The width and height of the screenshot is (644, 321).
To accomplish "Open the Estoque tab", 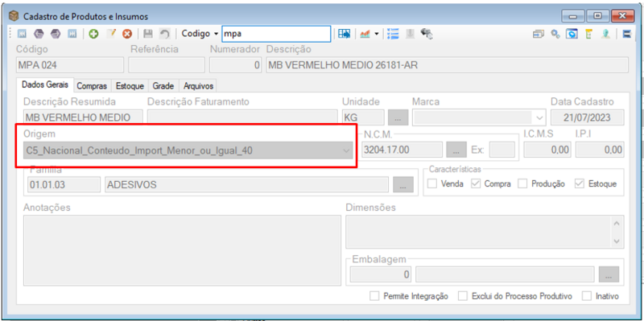I will (130, 86).
